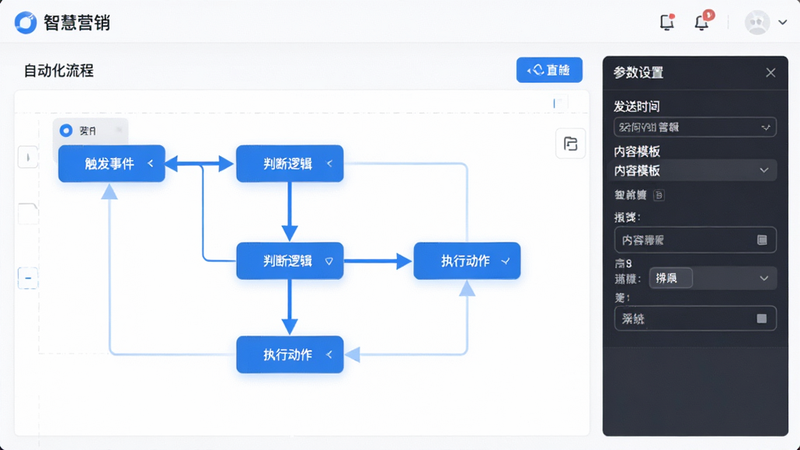Click the icon inside the 内容 input field
The image size is (800, 450).
tap(762, 240)
